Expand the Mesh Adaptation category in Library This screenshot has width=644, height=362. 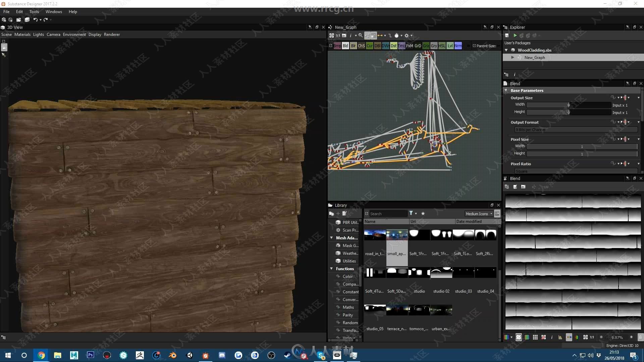(x=332, y=238)
